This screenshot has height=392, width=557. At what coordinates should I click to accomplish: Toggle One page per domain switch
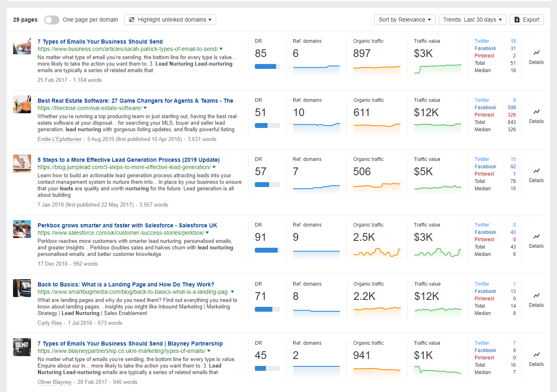pyautogui.click(x=52, y=20)
